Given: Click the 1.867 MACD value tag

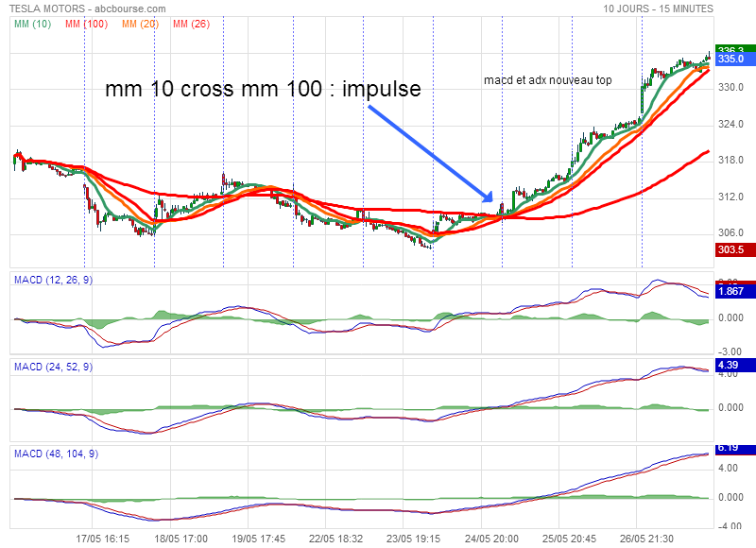Looking at the screenshot, I should [x=735, y=291].
